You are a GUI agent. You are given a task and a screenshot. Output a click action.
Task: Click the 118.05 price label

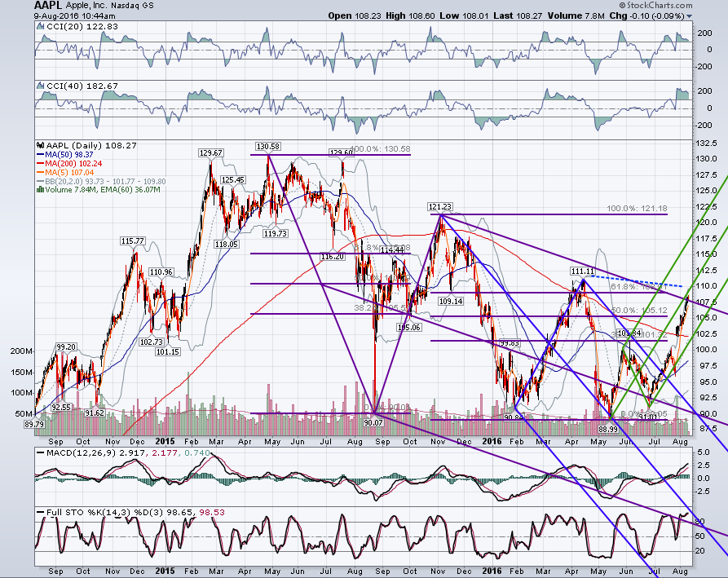[x=226, y=245]
